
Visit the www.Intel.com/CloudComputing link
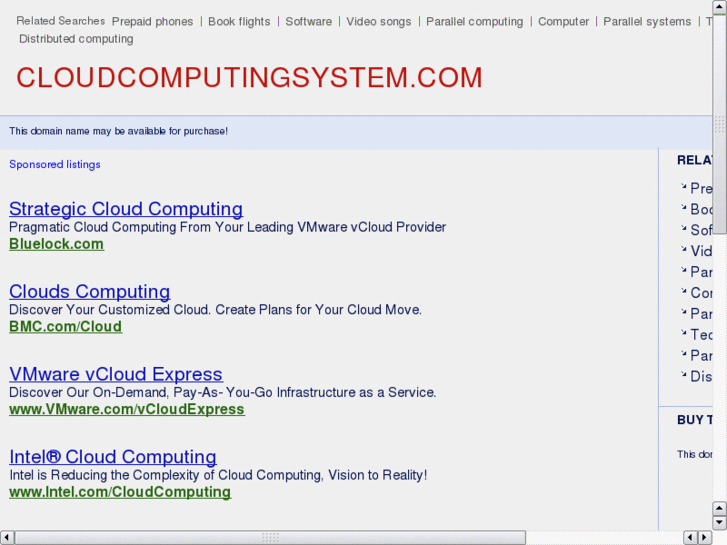tap(120, 492)
